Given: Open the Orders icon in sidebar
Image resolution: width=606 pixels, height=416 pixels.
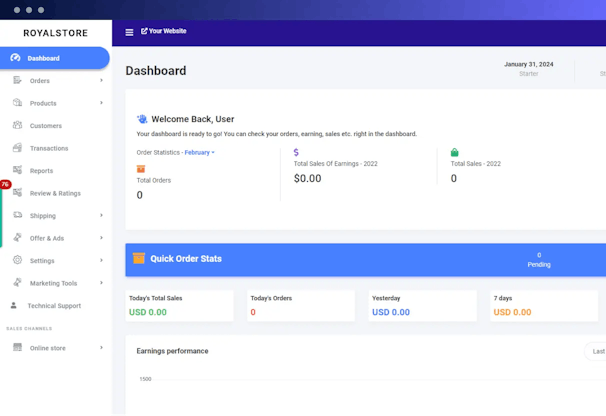Looking at the screenshot, I should tap(17, 80).
